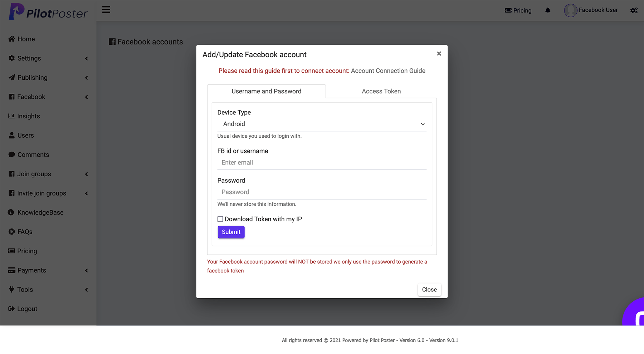Expand the Publishing submenu chevron
This screenshot has width=644, height=354.
pyautogui.click(x=87, y=78)
